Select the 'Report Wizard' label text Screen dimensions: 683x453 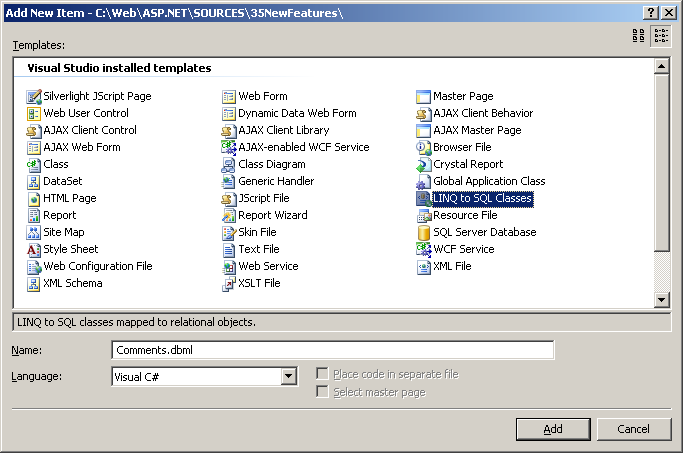[x=273, y=215]
